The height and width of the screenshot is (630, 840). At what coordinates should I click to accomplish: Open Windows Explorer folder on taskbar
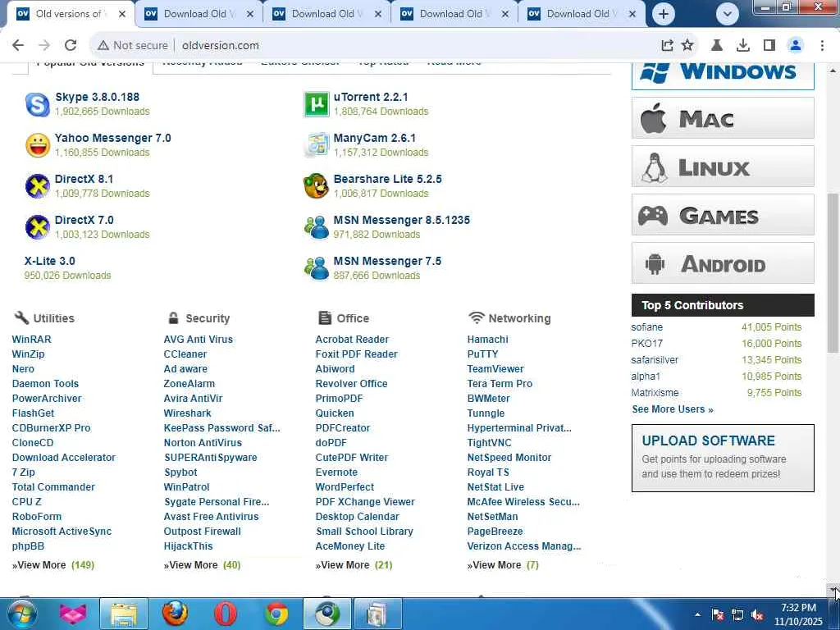tap(124, 614)
